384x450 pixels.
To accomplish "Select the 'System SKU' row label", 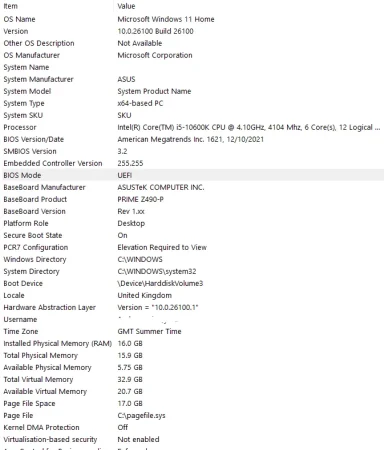I will pos(23,115).
